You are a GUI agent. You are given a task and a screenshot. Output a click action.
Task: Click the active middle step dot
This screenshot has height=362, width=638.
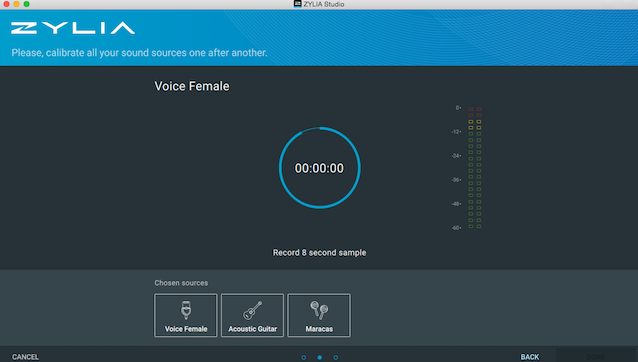[x=319, y=357]
